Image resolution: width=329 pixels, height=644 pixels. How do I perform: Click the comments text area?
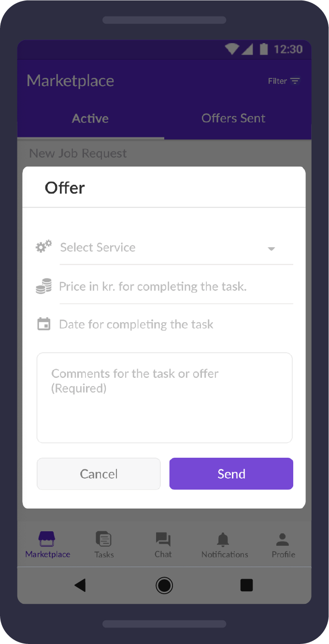tap(165, 398)
